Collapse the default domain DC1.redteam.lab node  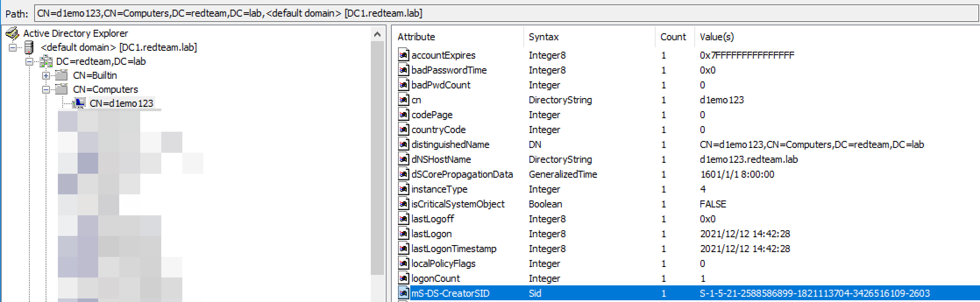pyautogui.click(x=13, y=47)
